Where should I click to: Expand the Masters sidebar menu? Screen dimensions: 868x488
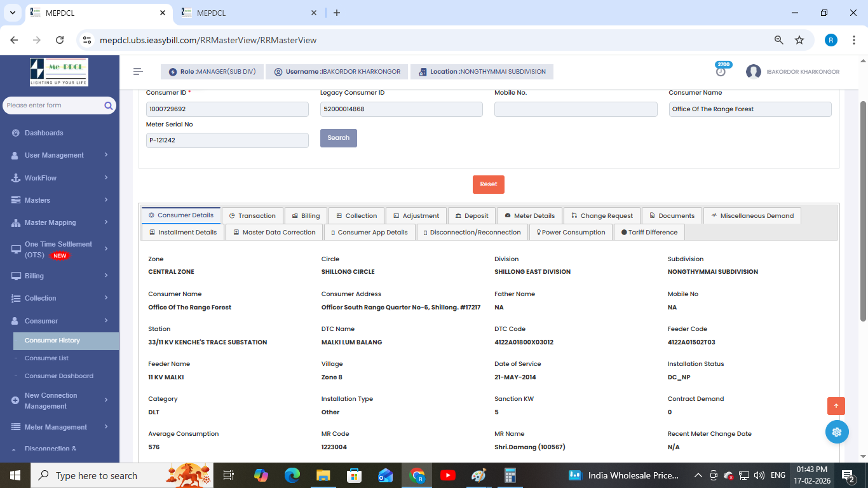59,200
